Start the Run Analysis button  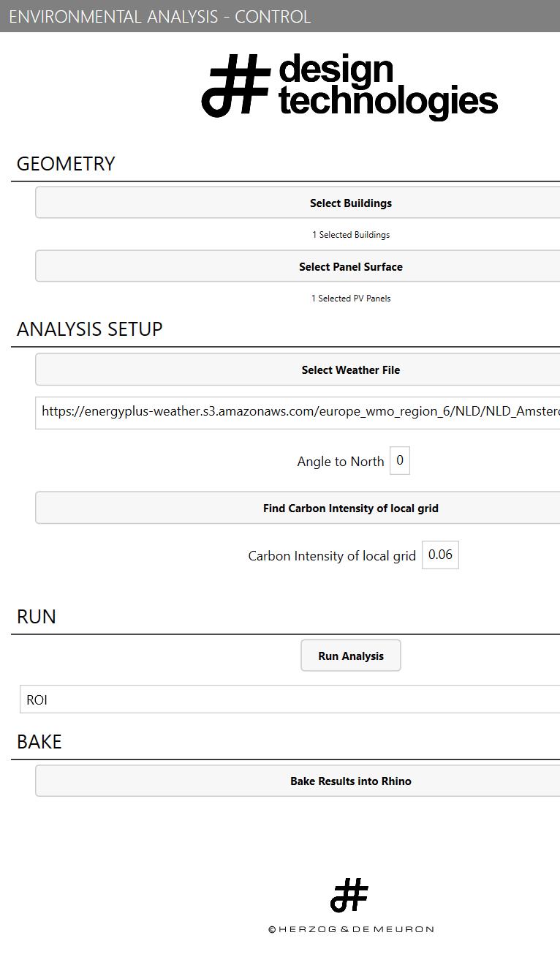pyautogui.click(x=350, y=656)
